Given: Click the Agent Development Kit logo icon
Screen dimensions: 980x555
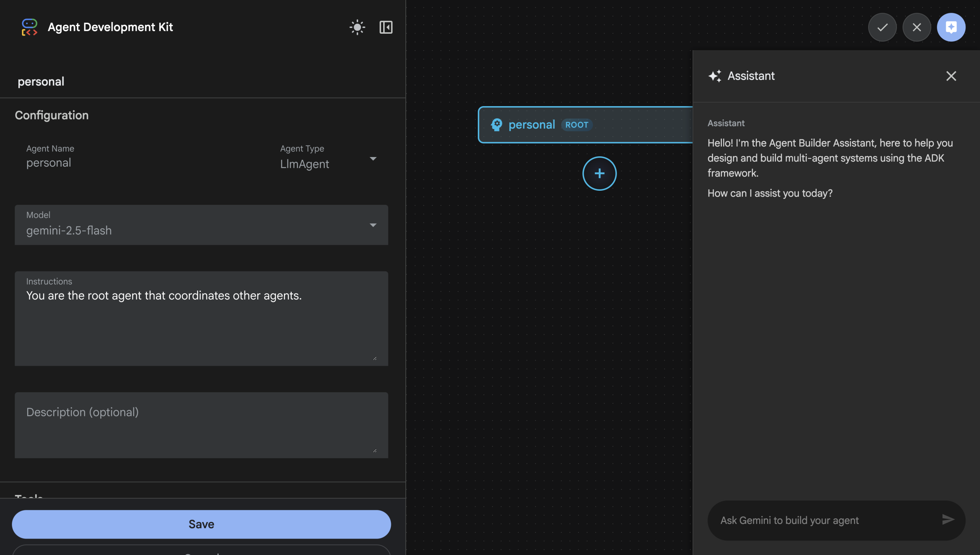Looking at the screenshot, I should [29, 27].
